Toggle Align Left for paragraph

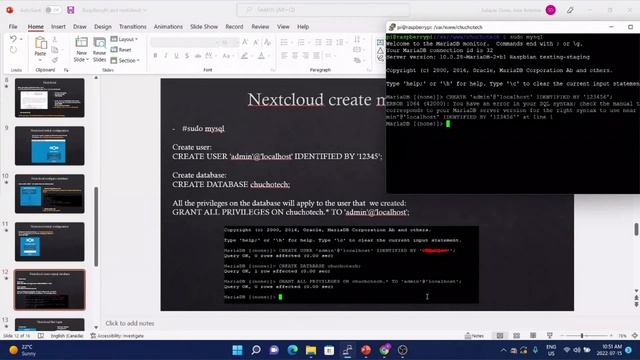(284, 56)
